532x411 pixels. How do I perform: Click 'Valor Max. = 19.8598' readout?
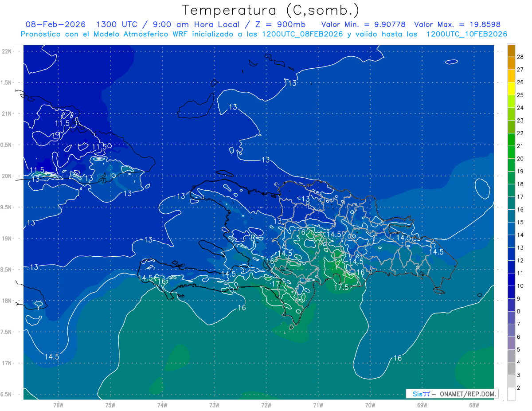[x=458, y=24]
